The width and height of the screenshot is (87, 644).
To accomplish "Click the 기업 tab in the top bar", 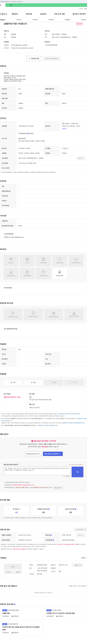I will 11,5.
